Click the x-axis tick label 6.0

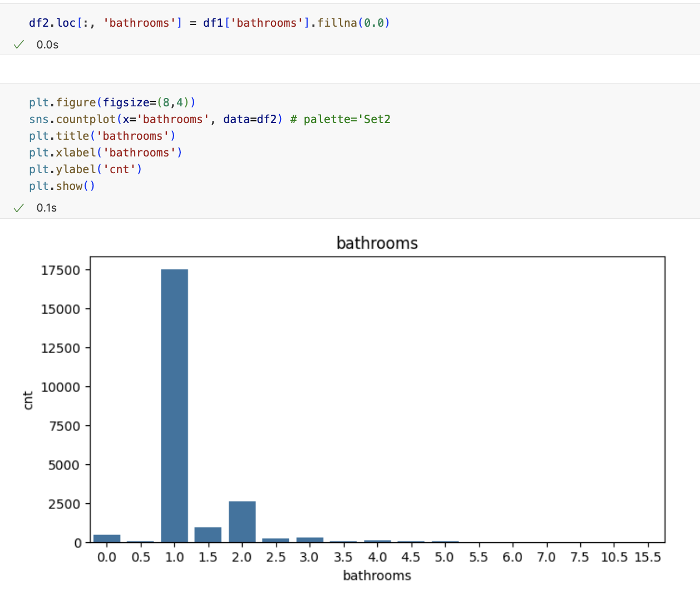512,557
